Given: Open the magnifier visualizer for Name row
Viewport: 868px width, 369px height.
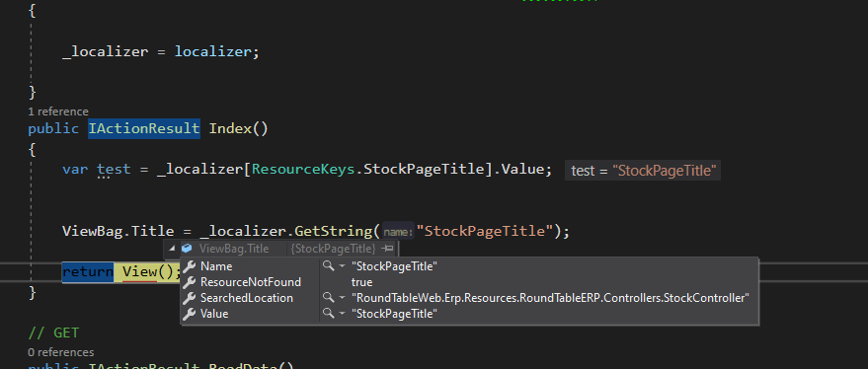Looking at the screenshot, I should [329, 266].
